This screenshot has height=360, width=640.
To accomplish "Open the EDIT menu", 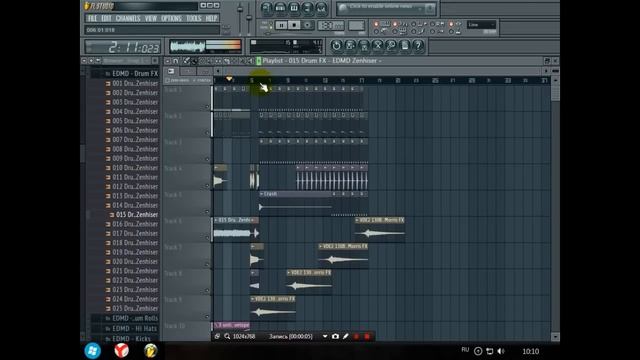I will coord(106,18).
